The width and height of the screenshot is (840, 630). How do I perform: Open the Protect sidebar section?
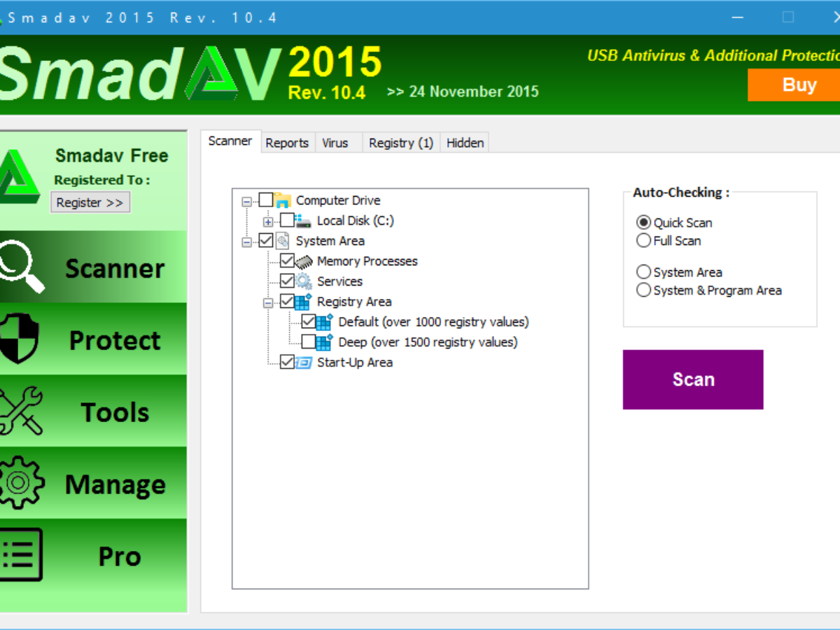(x=94, y=339)
